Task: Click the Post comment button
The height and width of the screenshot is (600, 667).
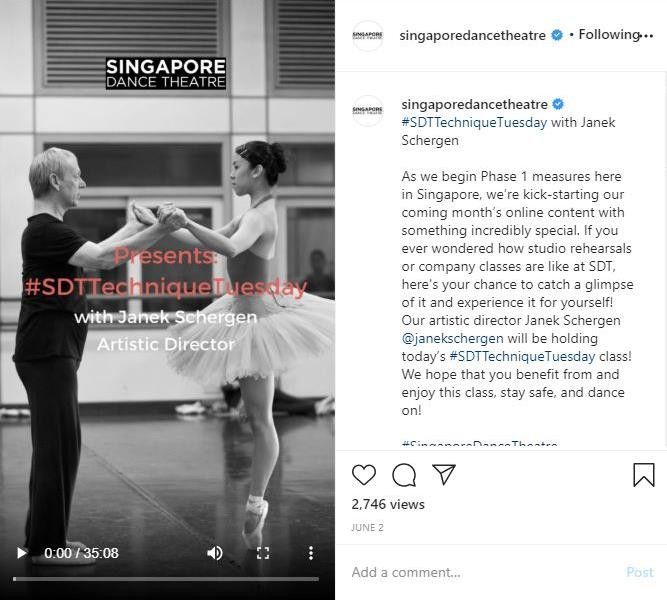Action: (x=640, y=572)
